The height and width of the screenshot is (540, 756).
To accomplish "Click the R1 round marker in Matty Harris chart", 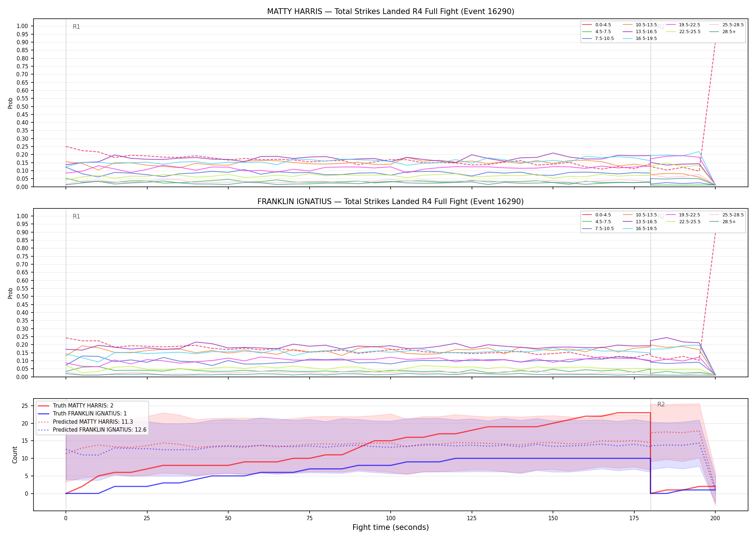I will click(76, 27).
